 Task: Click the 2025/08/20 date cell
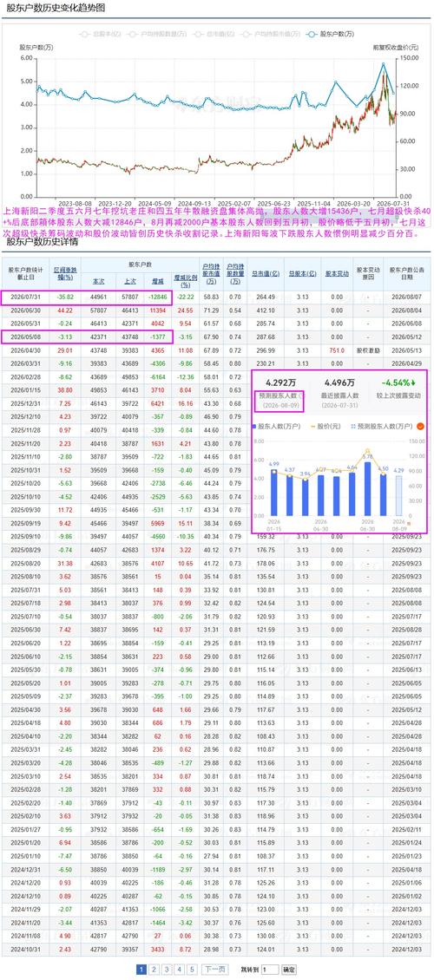(25, 562)
